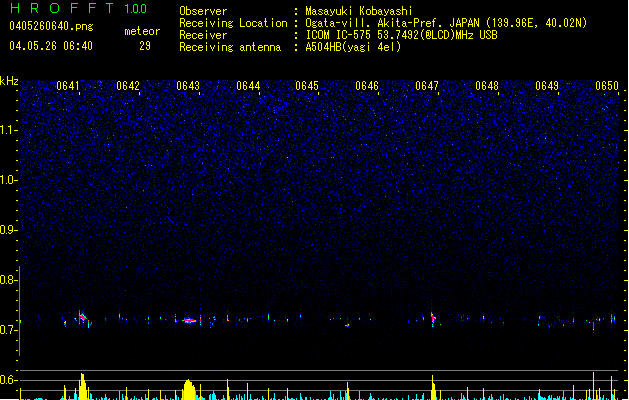
Task: Select the filename 0405260640.png
Action: (x=51, y=26)
